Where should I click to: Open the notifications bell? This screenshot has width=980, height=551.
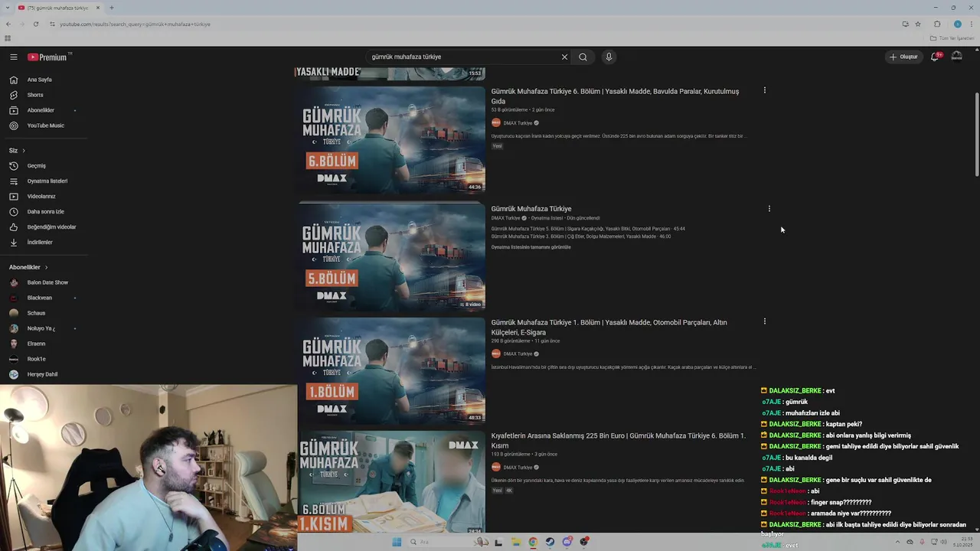point(935,57)
